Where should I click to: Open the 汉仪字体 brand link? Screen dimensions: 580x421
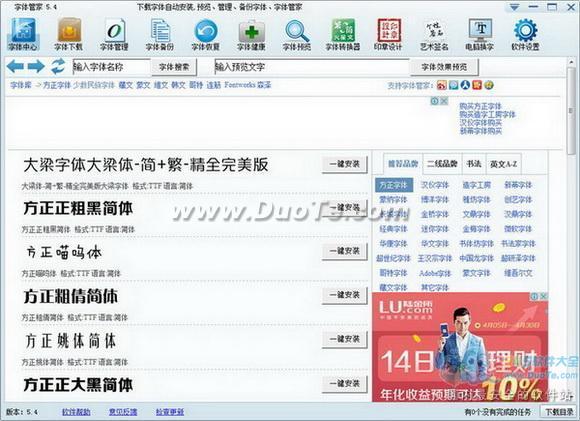click(435, 185)
